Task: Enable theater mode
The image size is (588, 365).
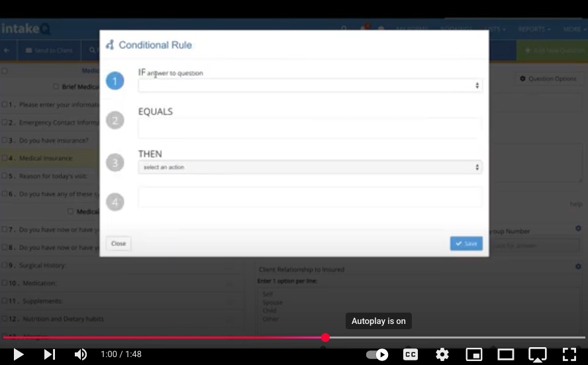Action: coord(505,354)
